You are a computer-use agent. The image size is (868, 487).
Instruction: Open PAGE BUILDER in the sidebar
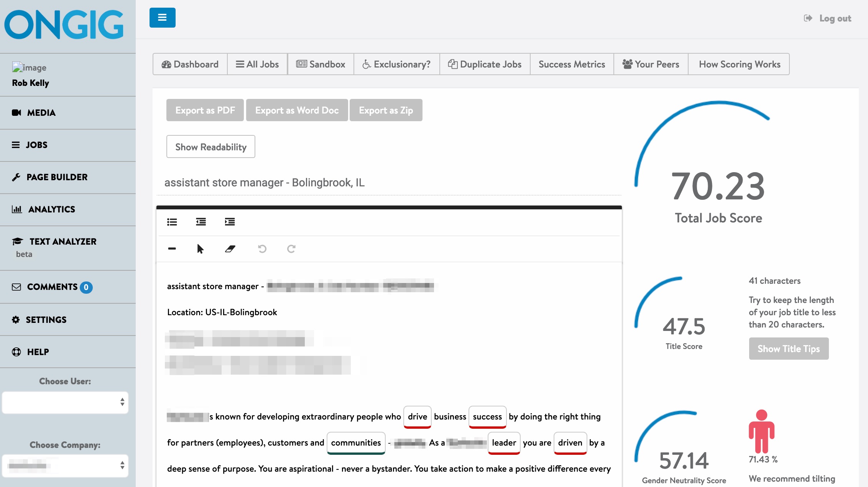(x=68, y=177)
